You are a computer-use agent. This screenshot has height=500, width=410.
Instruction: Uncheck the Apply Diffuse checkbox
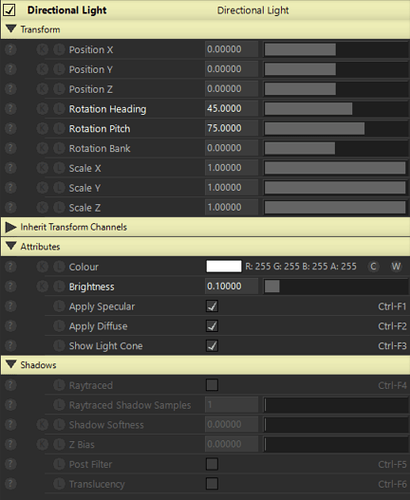212,326
